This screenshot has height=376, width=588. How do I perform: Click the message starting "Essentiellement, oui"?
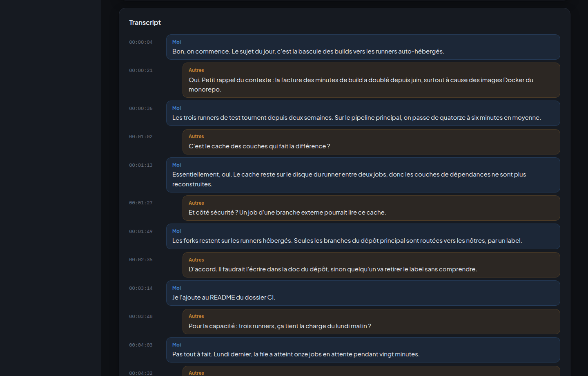363,175
